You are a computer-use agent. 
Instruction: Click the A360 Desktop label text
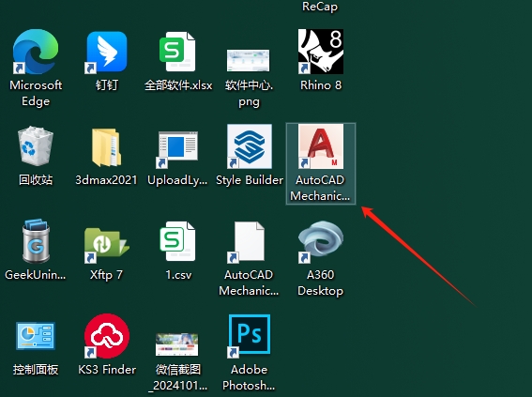[320, 282]
